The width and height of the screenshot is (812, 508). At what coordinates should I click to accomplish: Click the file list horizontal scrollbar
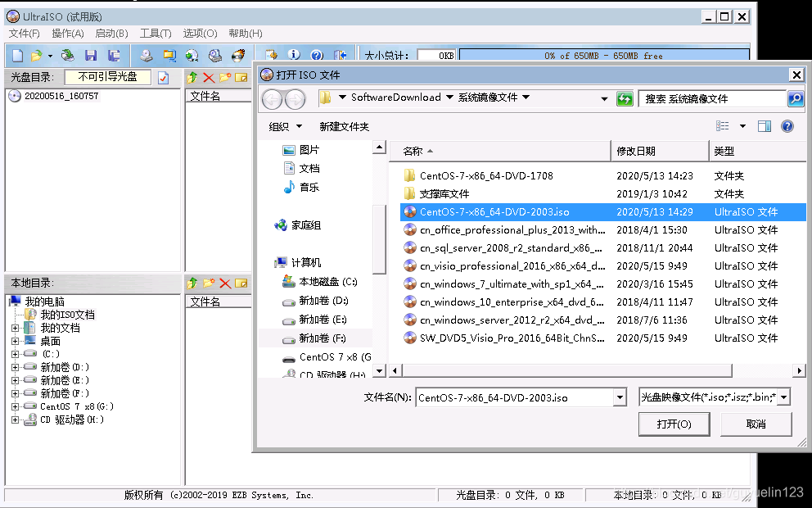tap(567, 370)
